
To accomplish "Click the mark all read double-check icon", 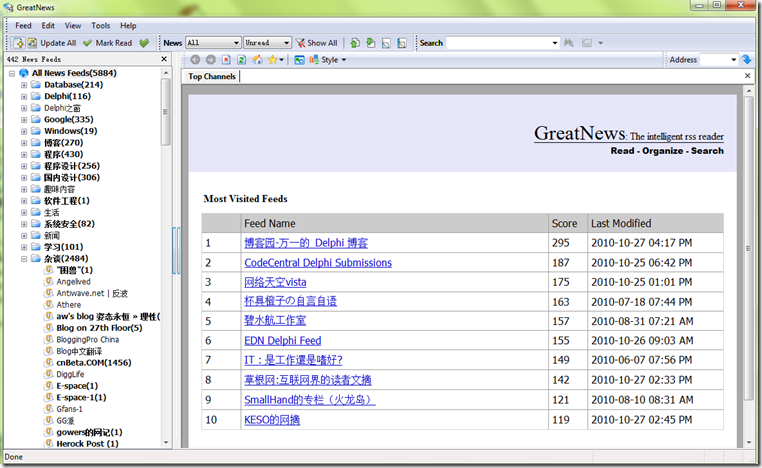I will point(144,43).
